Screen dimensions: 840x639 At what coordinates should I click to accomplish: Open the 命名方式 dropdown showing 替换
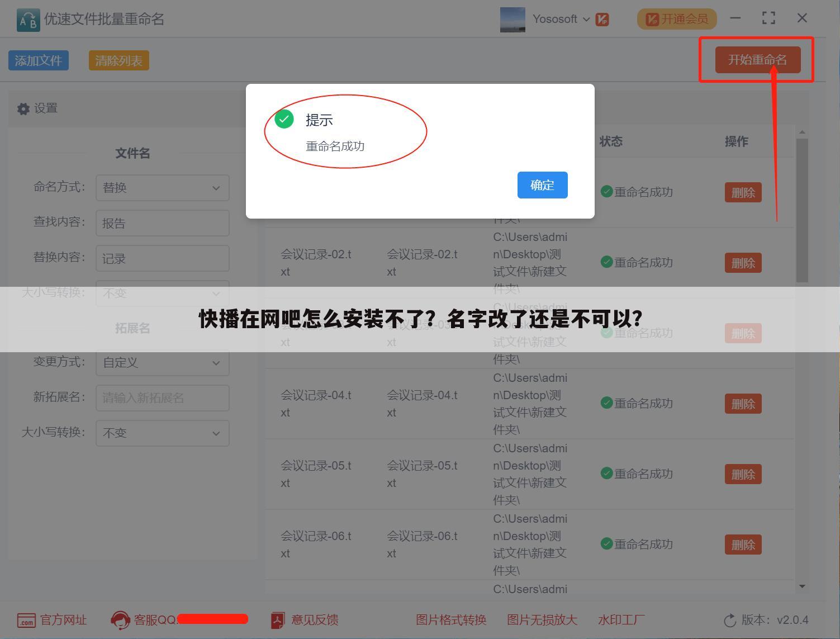(x=163, y=188)
